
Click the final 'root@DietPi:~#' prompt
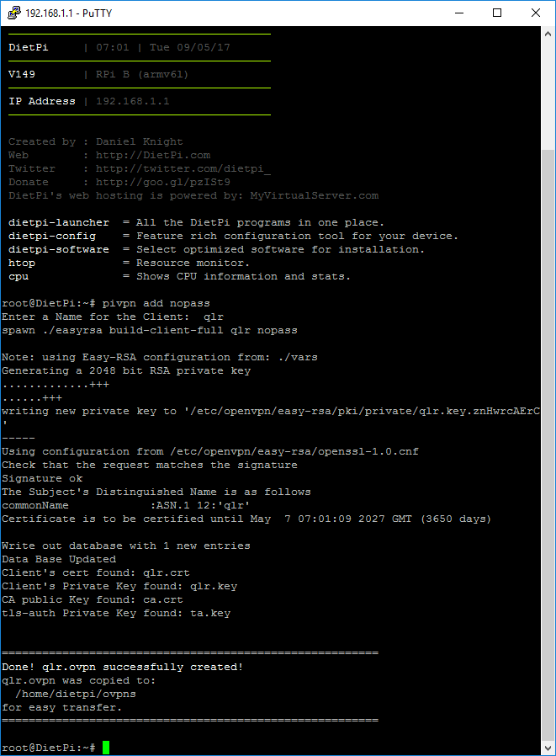(49, 748)
